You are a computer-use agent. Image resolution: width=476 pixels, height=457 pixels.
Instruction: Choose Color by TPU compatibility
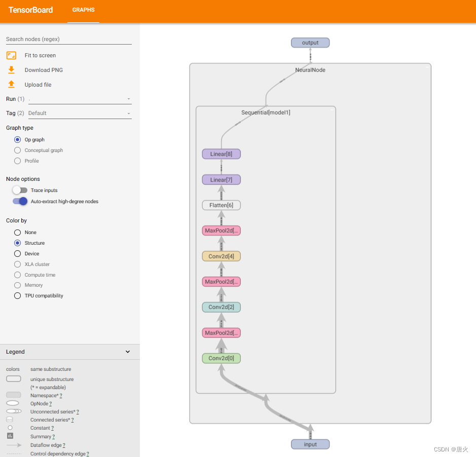(x=18, y=295)
